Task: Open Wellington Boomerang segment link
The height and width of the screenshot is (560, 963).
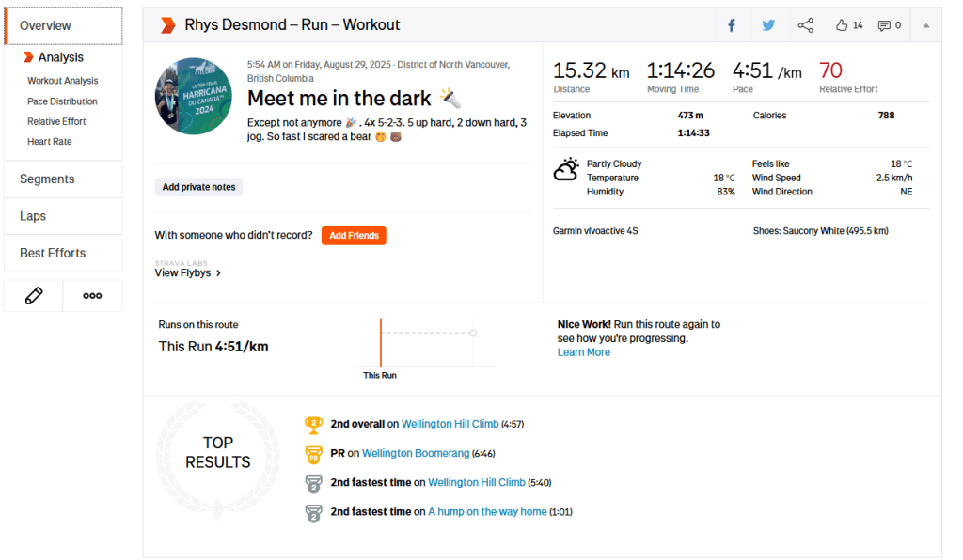Action: [415, 453]
